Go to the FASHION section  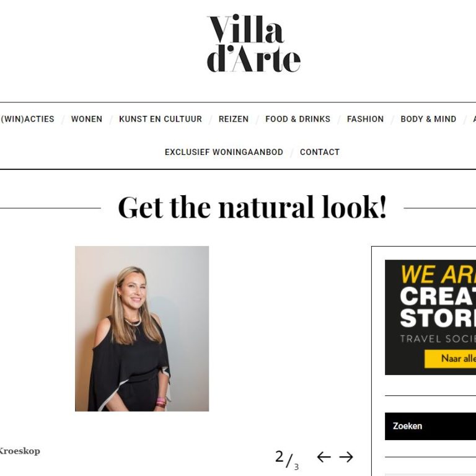click(x=365, y=119)
